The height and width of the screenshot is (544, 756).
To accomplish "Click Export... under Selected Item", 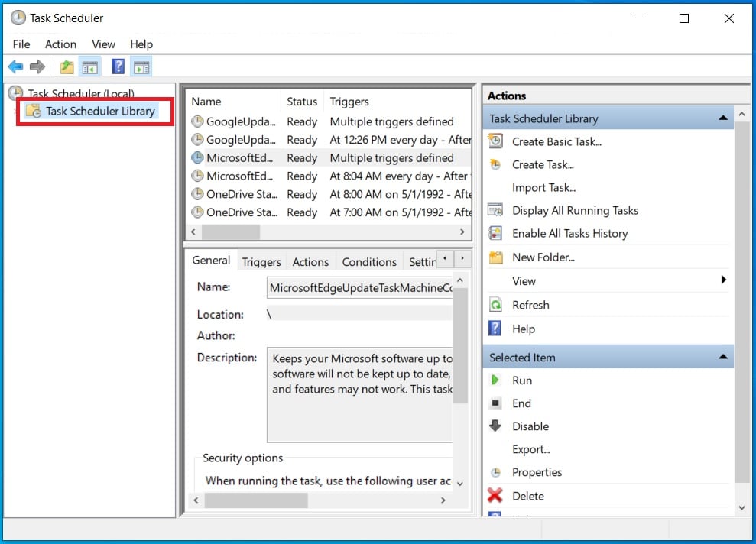I will pyautogui.click(x=530, y=449).
